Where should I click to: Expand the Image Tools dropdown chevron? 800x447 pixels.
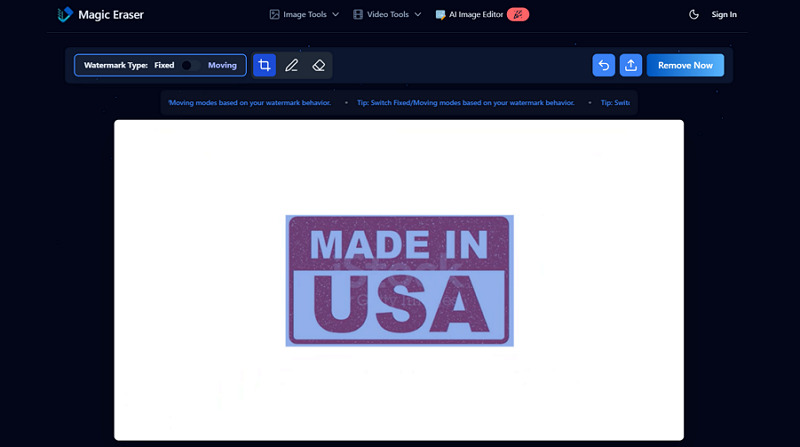(335, 14)
